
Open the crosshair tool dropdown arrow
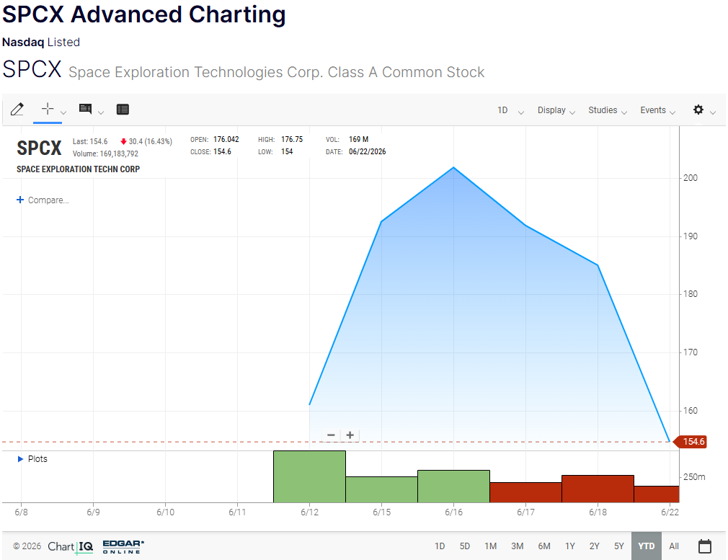pyautogui.click(x=63, y=112)
